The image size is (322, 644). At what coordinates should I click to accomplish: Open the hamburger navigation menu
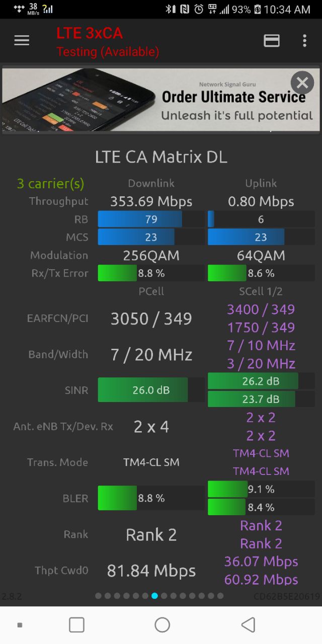click(22, 41)
